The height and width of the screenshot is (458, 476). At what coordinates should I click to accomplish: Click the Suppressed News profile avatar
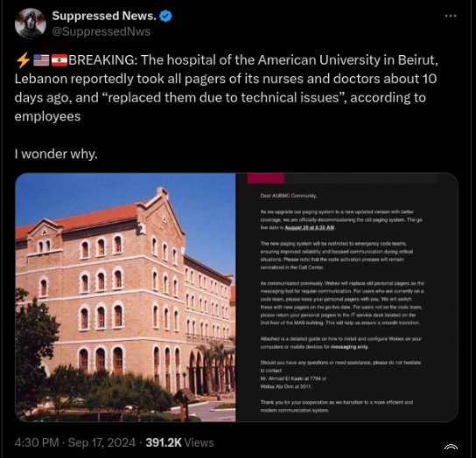(x=31, y=24)
